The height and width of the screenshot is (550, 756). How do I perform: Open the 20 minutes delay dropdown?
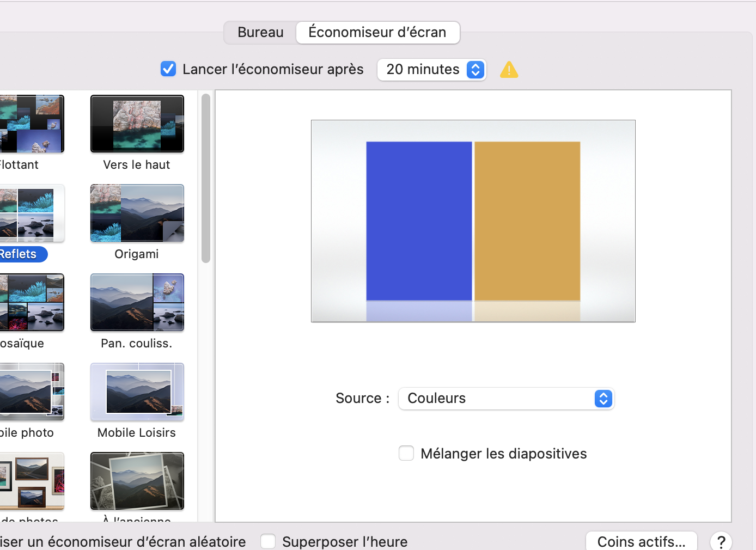(431, 70)
